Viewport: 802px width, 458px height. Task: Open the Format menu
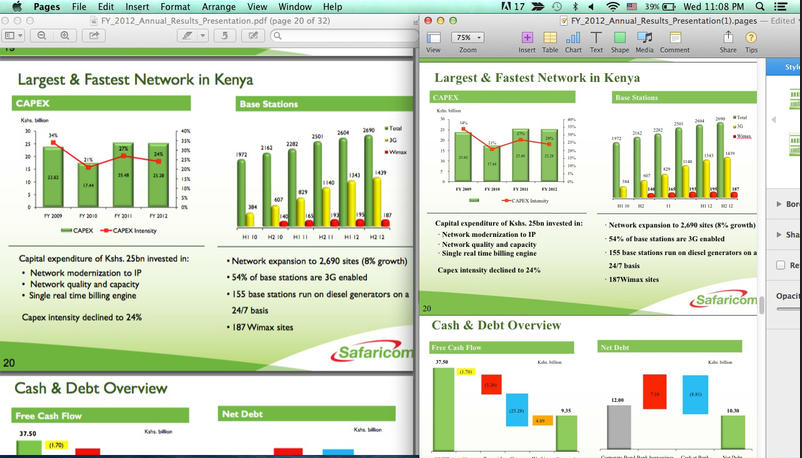click(x=175, y=7)
